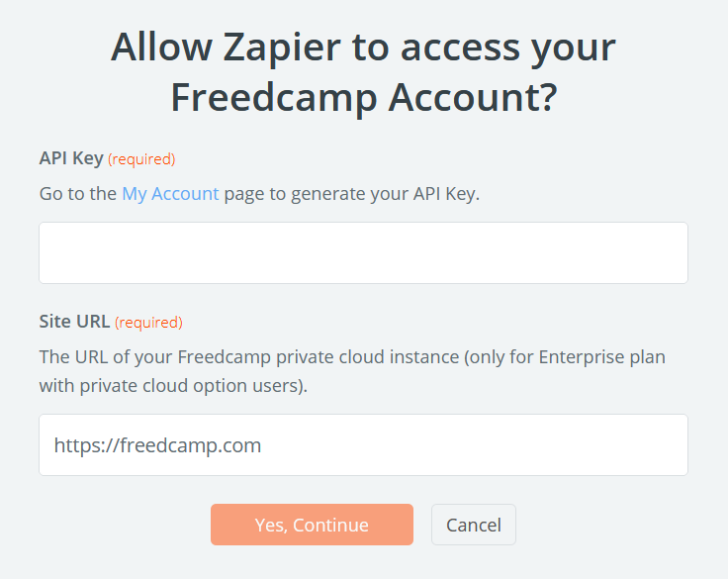The image size is (728, 579).
Task: Click the required marker beside API Key
Action: tap(141, 158)
